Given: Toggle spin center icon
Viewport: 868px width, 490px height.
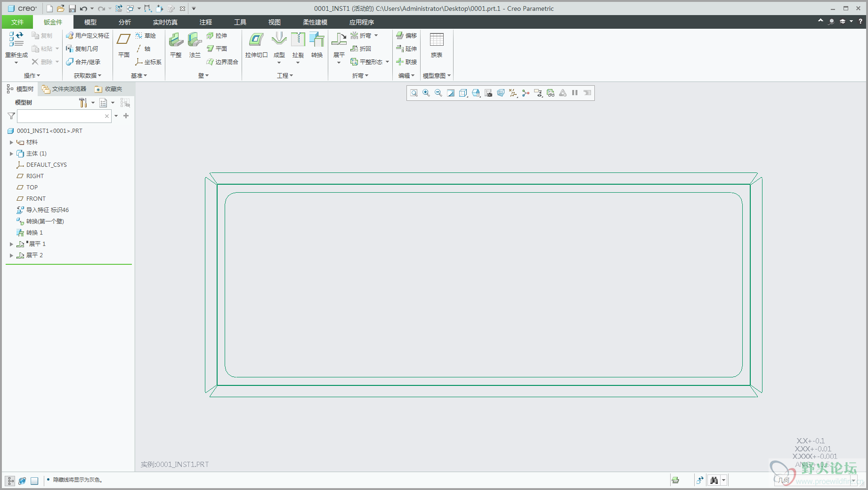Looking at the screenshot, I should pos(526,93).
